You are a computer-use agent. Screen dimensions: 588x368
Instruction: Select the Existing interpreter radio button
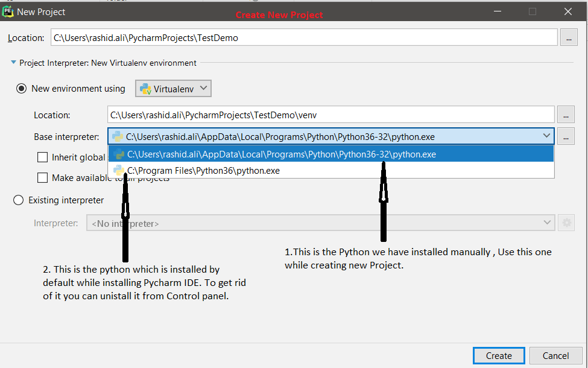coord(18,200)
